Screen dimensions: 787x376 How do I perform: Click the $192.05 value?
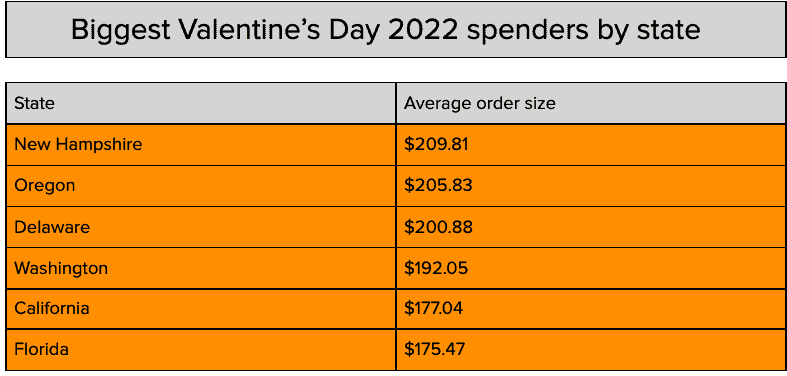click(x=436, y=268)
